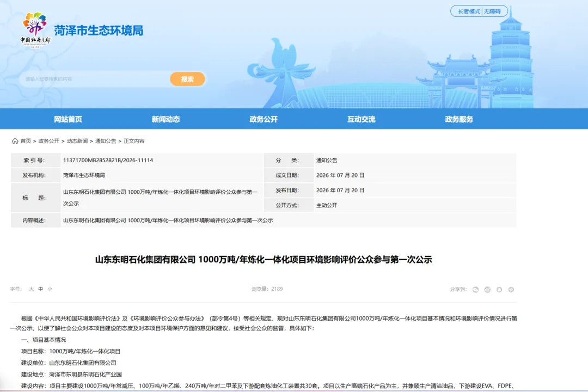Click the 发布日期 value 2026 年 07 月 20 日
This screenshot has height=392, width=588.
tap(340, 190)
